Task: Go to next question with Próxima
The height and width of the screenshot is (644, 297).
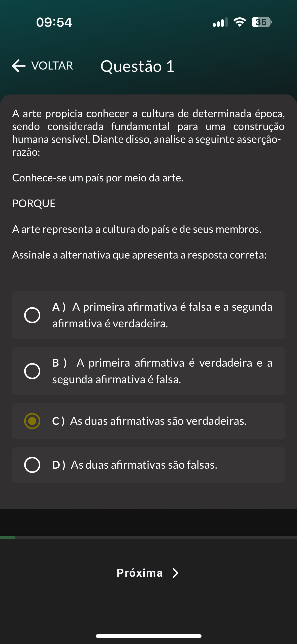Action: pyautogui.click(x=140, y=573)
